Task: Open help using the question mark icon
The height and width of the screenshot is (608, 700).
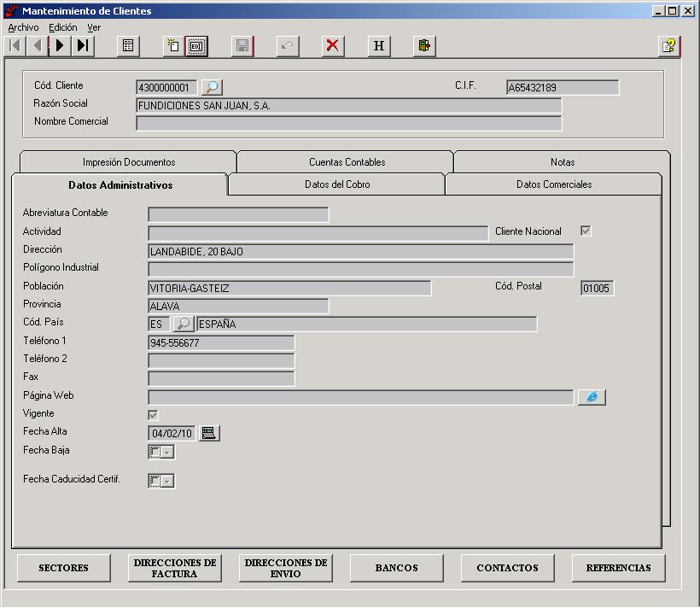Action: click(668, 45)
